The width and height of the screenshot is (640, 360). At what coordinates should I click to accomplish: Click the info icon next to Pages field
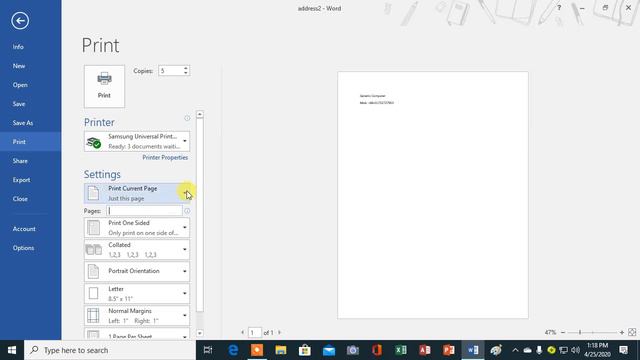[187, 211]
